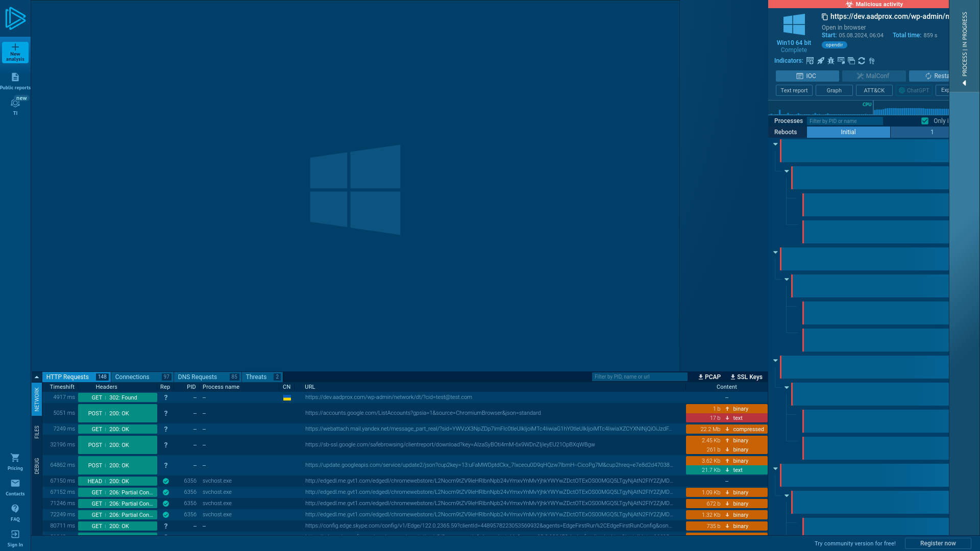Open the Text report

coord(794,90)
